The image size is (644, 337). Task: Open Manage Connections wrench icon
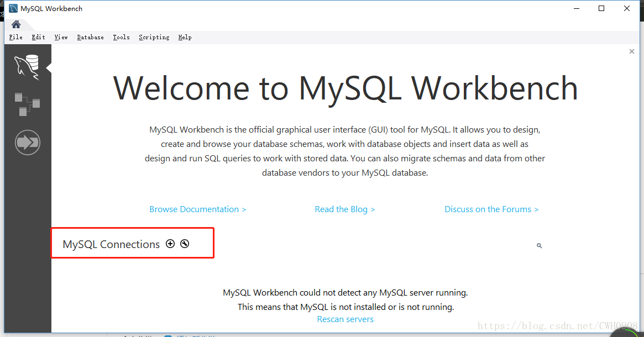pyautogui.click(x=185, y=244)
